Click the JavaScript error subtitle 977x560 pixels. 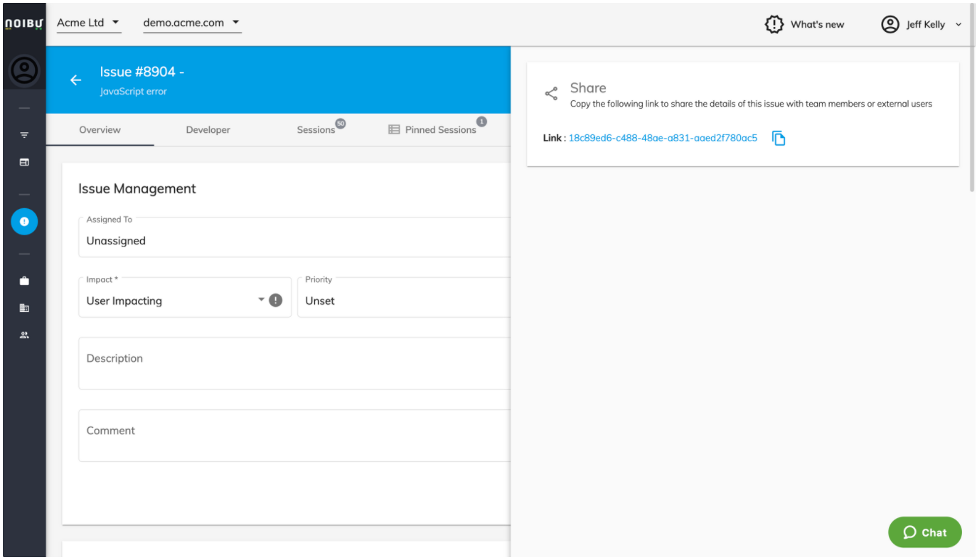pyautogui.click(x=134, y=91)
